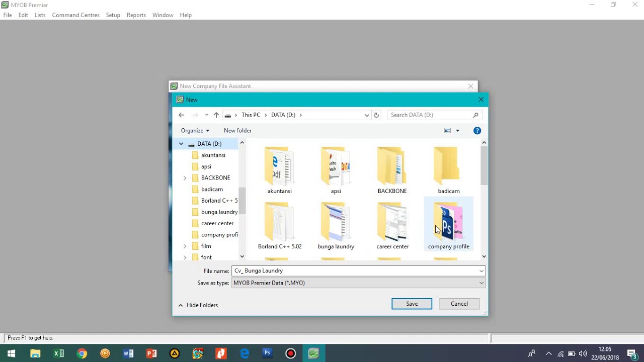Select apsi in the folder tree
Image resolution: width=644 pixels, height=362 pixels.
[206, 166]
